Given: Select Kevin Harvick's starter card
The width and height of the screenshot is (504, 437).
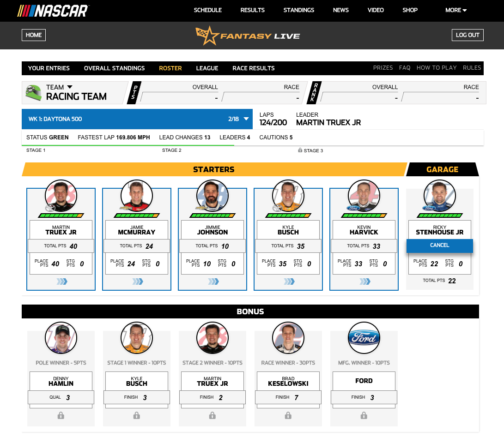Looking at the screenshot, I should click(364, 239).
